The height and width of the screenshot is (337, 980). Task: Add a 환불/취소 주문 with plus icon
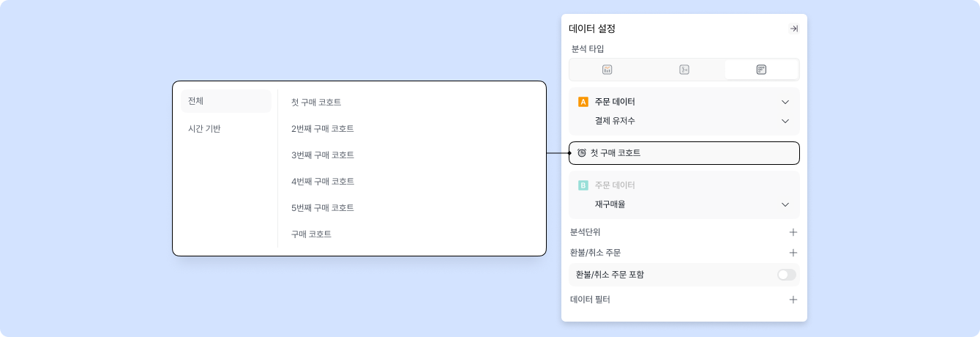pyautogui.click(x=793, y=253)
